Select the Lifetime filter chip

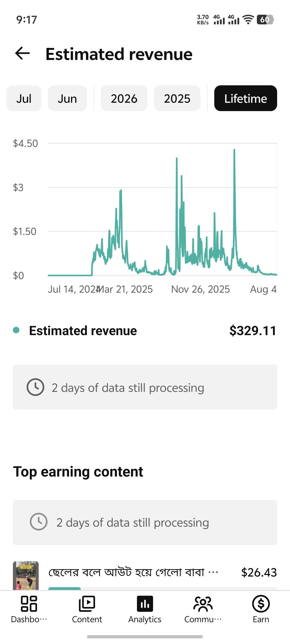tap(245, 98)
